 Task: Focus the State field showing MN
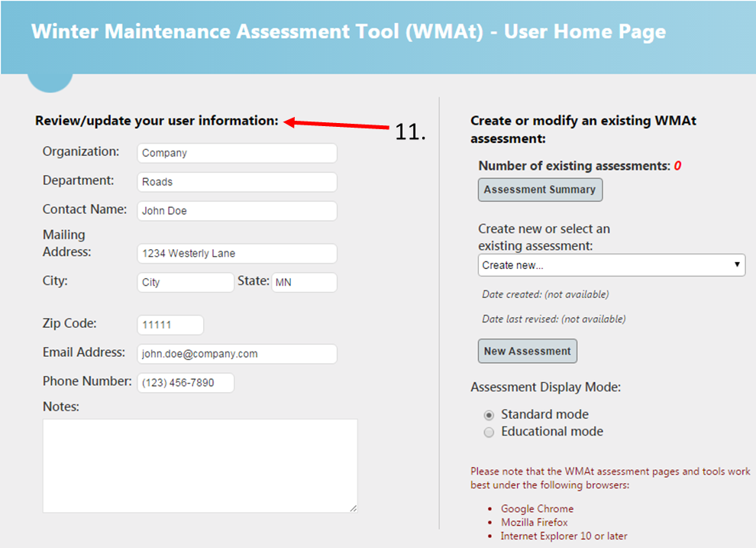coord(304,282)
